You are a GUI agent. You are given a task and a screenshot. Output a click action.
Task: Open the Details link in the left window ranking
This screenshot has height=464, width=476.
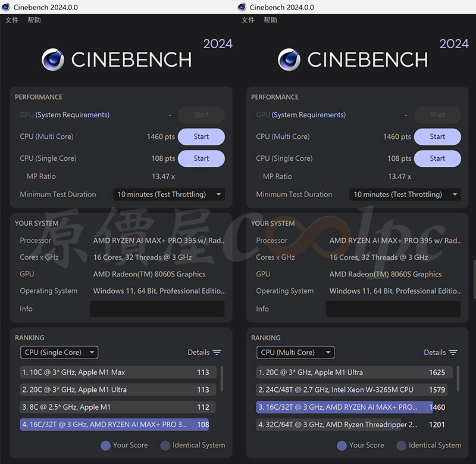(199, 353)
